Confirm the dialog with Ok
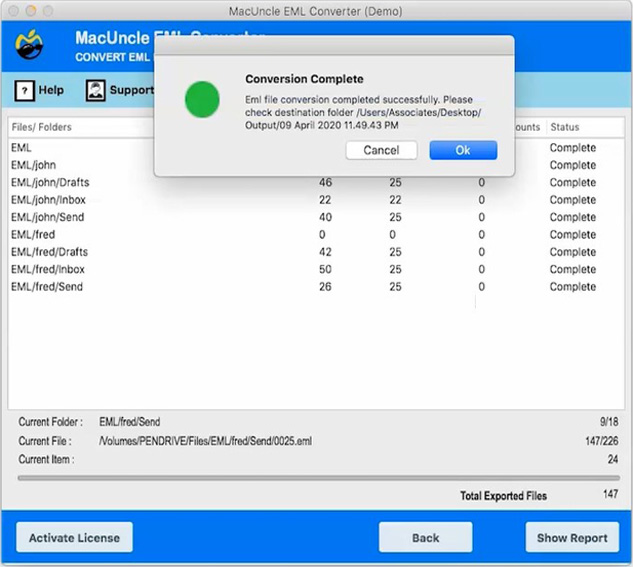633x567 pixels. 463,150
